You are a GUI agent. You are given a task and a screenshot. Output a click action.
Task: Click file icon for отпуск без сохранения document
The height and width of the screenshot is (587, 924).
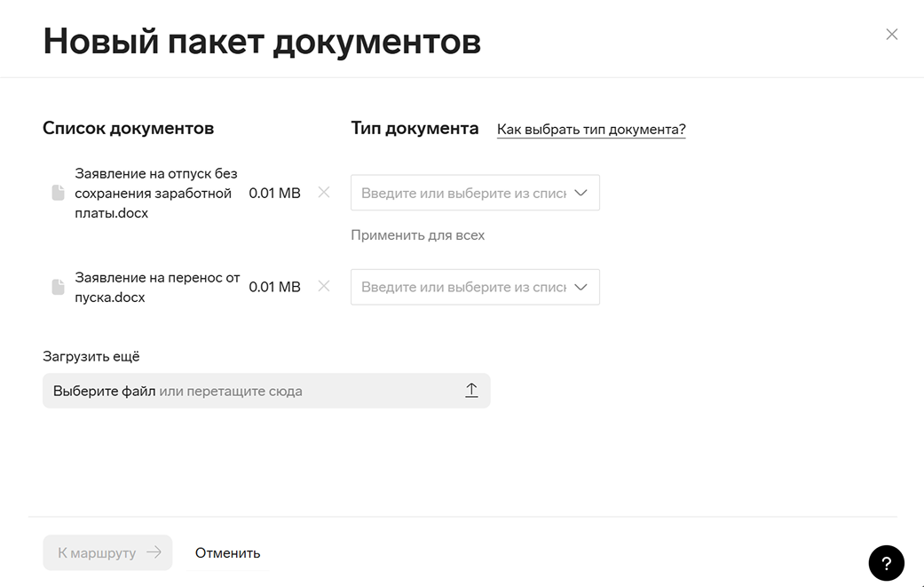pyautogui.click(x=58, y=193)
